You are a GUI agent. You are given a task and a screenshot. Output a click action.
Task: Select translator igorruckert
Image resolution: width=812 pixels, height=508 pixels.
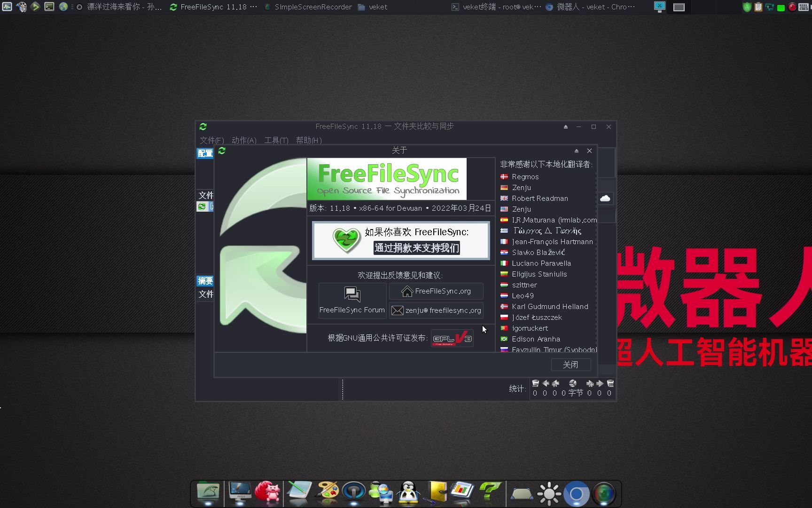point(530,328)
